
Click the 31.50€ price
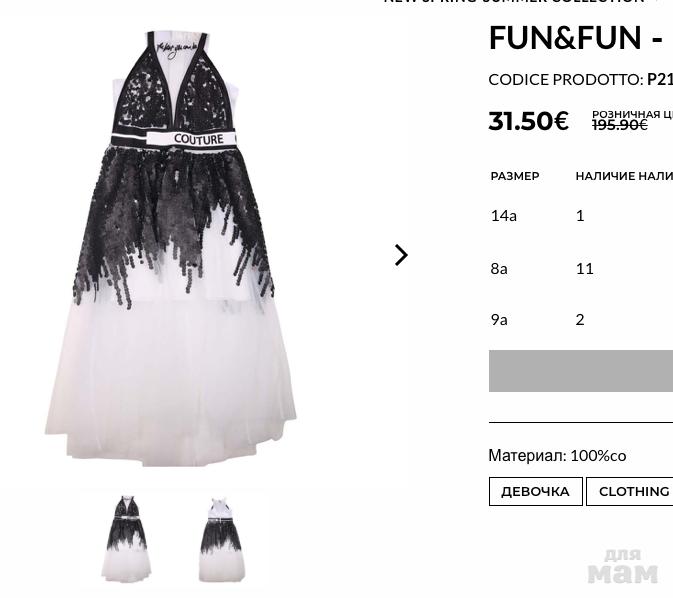click(528, 121)
